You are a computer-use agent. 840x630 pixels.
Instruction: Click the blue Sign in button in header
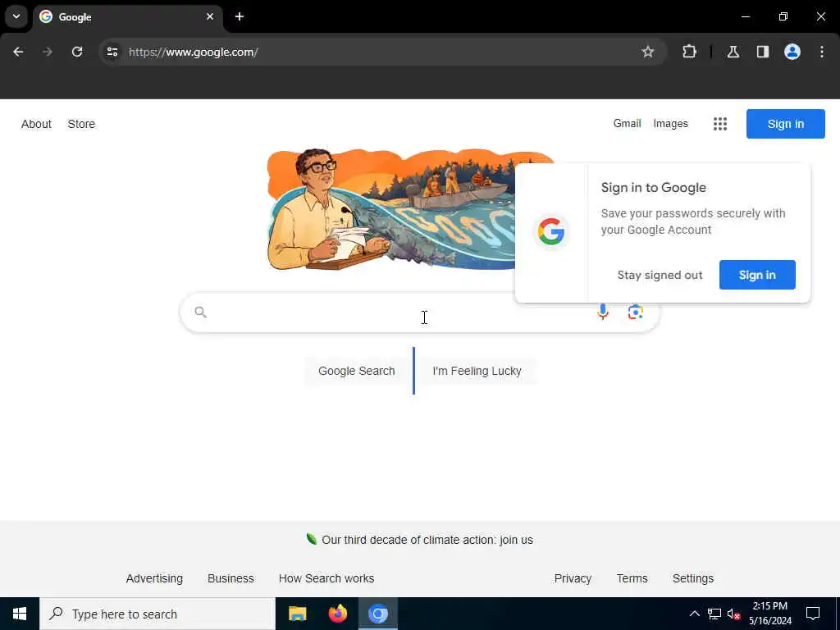[x=785, y=124]
